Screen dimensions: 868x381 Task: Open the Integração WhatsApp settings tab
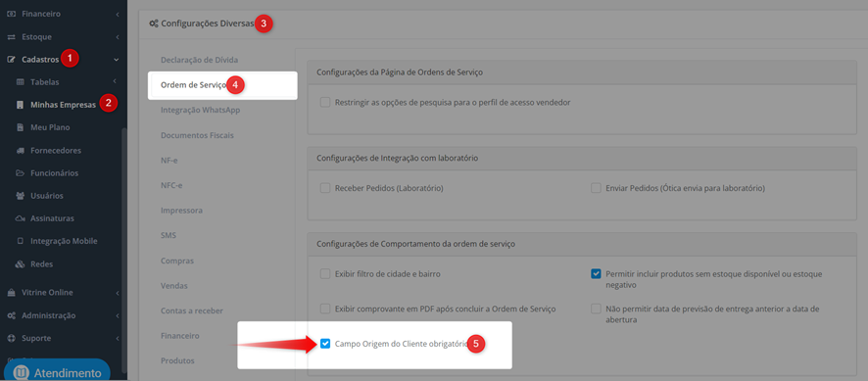click(x=200, y=111)
